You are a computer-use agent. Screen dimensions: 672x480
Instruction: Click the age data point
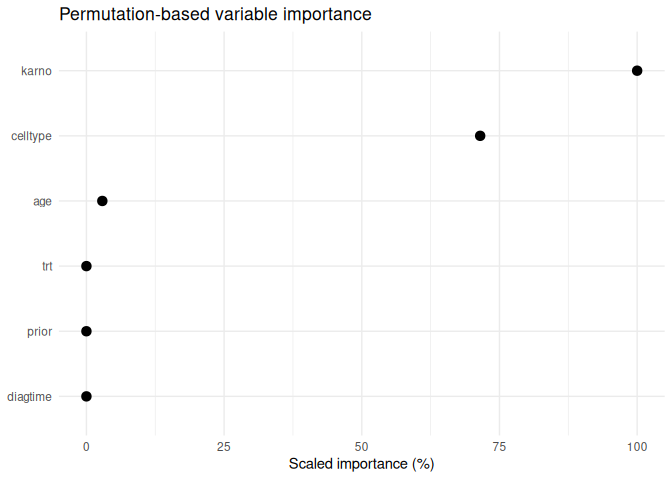pos(102,201)
